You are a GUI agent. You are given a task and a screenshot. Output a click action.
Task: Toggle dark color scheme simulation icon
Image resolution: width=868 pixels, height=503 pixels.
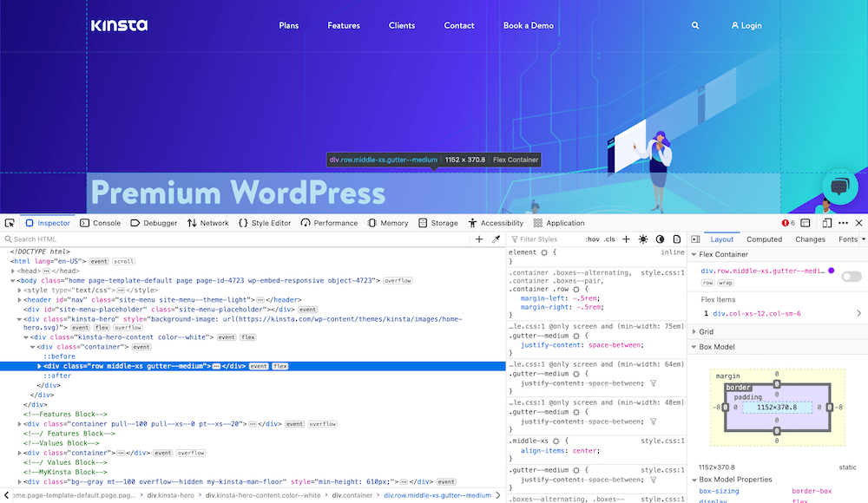661,239
